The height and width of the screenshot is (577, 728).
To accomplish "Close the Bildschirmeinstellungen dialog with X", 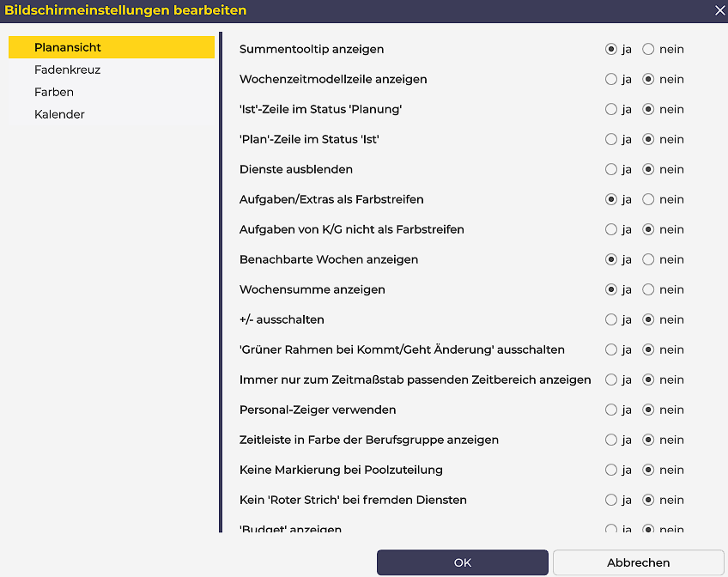I will [719, 10].
